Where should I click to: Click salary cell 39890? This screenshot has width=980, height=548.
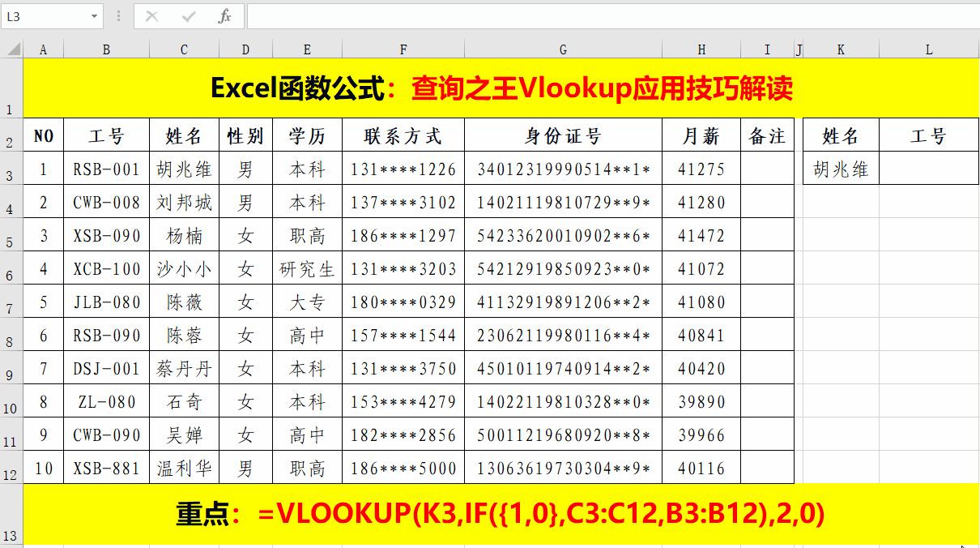701,401
